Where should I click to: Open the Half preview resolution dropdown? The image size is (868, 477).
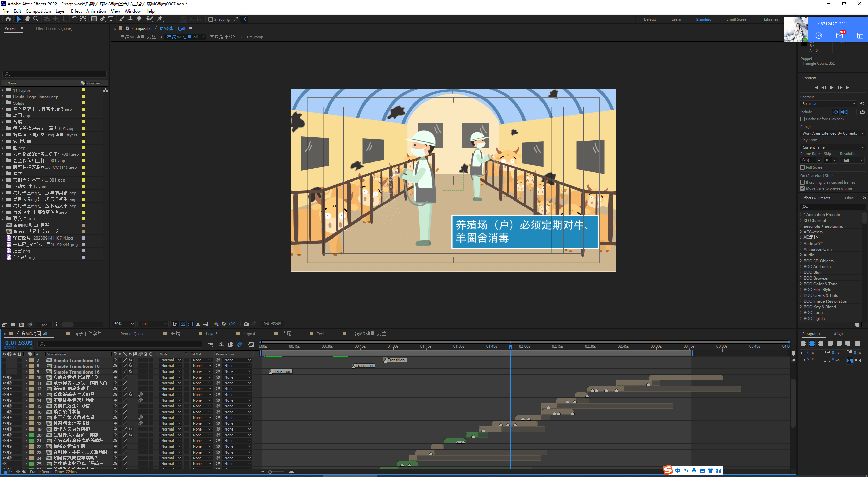pos(852,160)
